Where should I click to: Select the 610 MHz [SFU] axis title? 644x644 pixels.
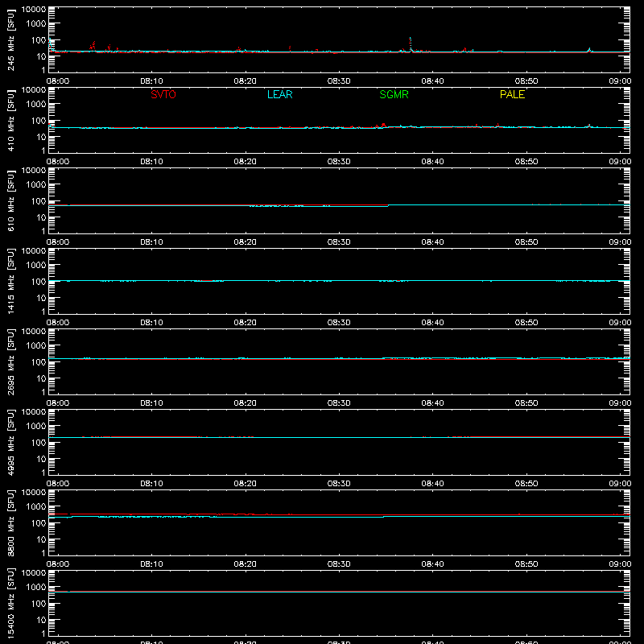tap(10, 200)
